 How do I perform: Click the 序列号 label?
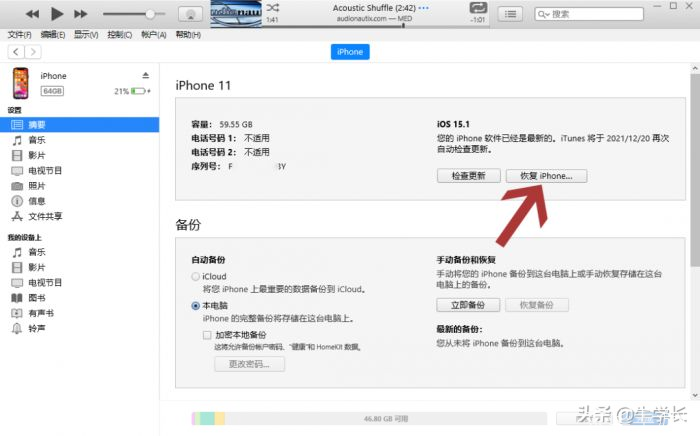click(205, 166)
